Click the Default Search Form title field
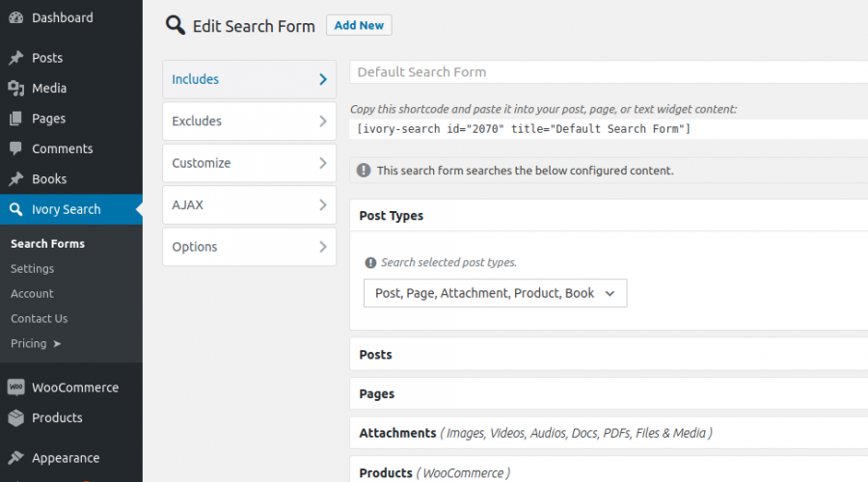The height and width of the screenshot is (482, 868). pos(609,72)
